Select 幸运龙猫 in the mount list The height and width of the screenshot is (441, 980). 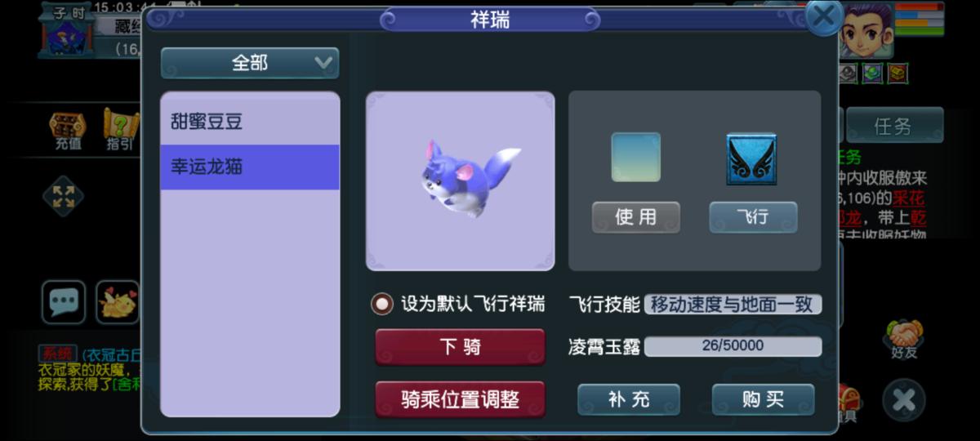click(250, 167)
